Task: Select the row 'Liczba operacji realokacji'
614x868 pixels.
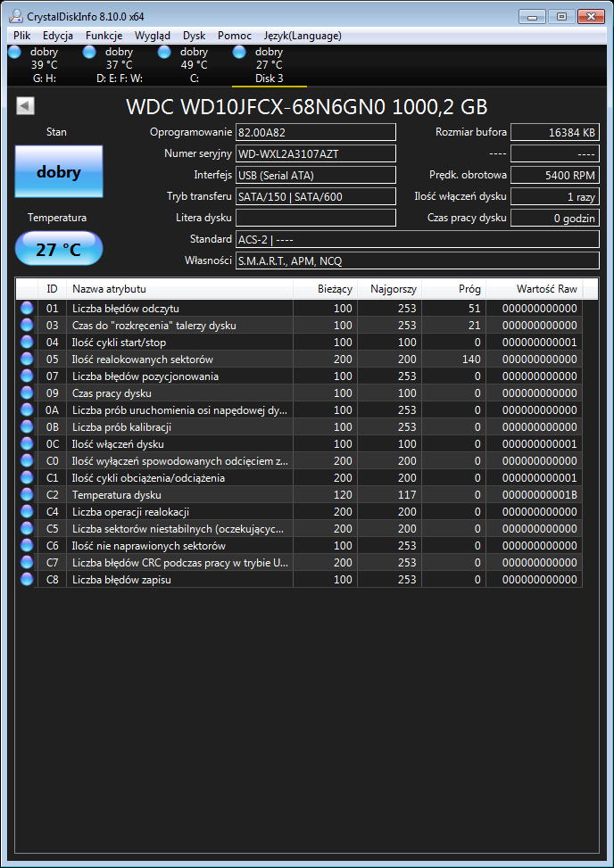Action: 299,512
